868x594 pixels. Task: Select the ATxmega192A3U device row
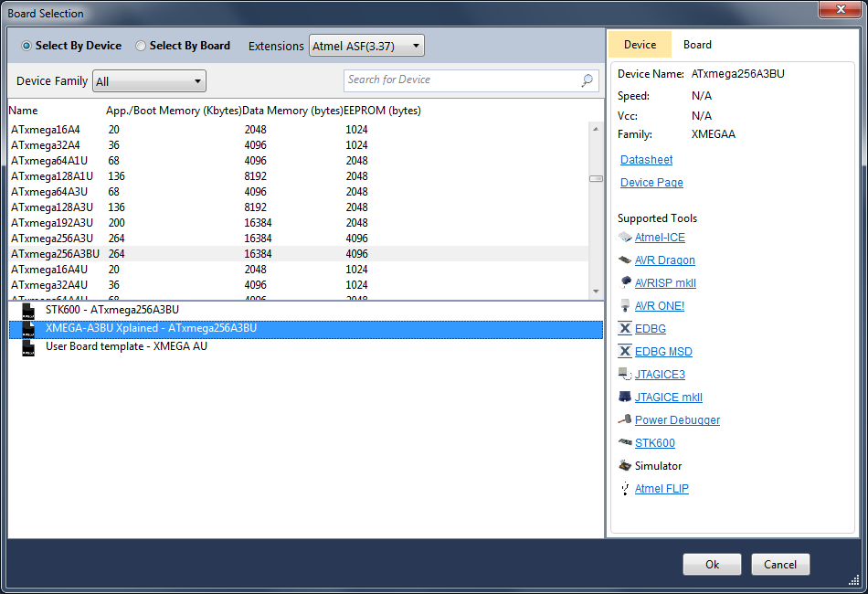click(x=299, y=223)
